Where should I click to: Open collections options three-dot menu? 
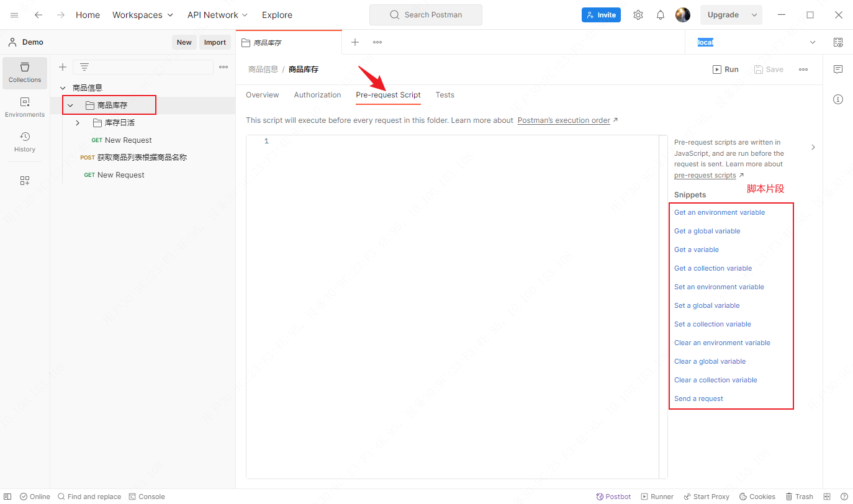[x=223, y=67]
